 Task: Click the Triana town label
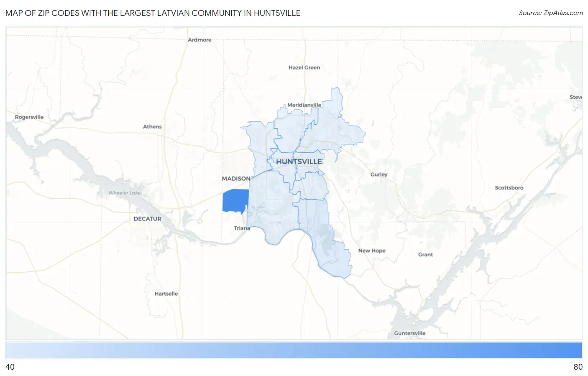pyautogui.click(x=242, y=228)
